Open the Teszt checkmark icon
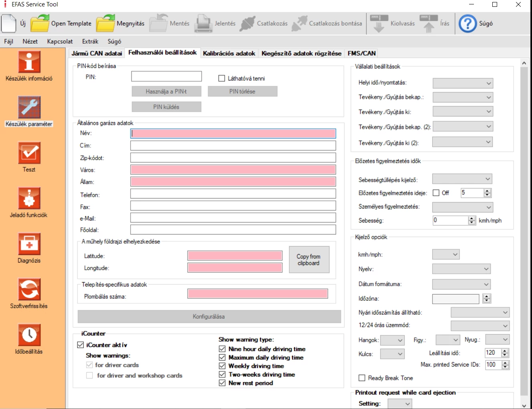Image resolution: width=532 pixels, height=409 pixels. (29, 153)
